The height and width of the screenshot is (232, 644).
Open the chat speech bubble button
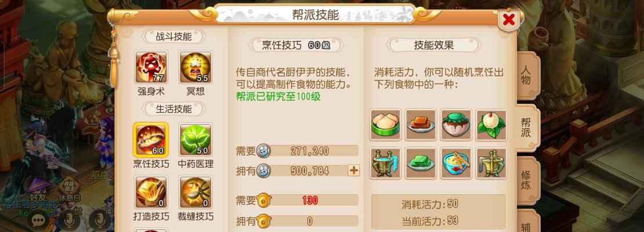38,220
